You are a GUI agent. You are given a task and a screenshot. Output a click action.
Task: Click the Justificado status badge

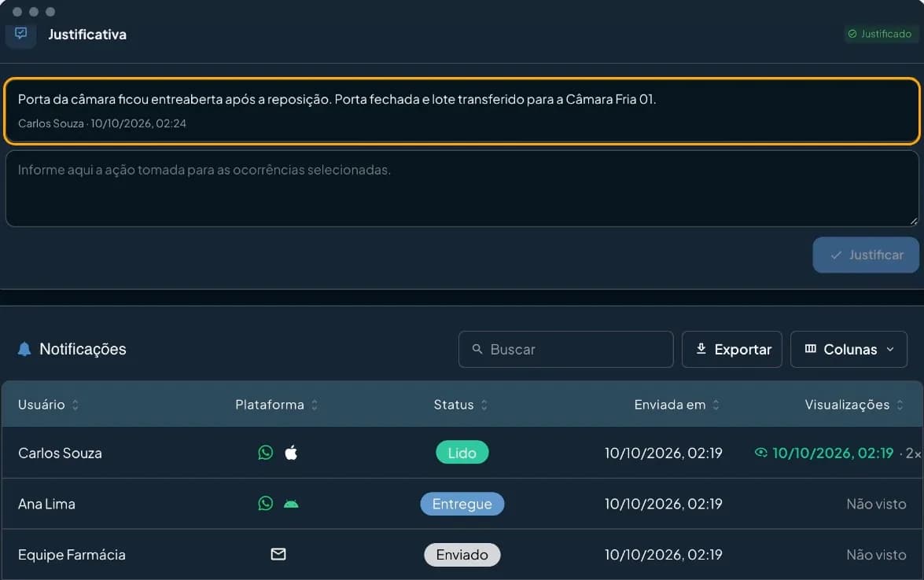[880, 34]
